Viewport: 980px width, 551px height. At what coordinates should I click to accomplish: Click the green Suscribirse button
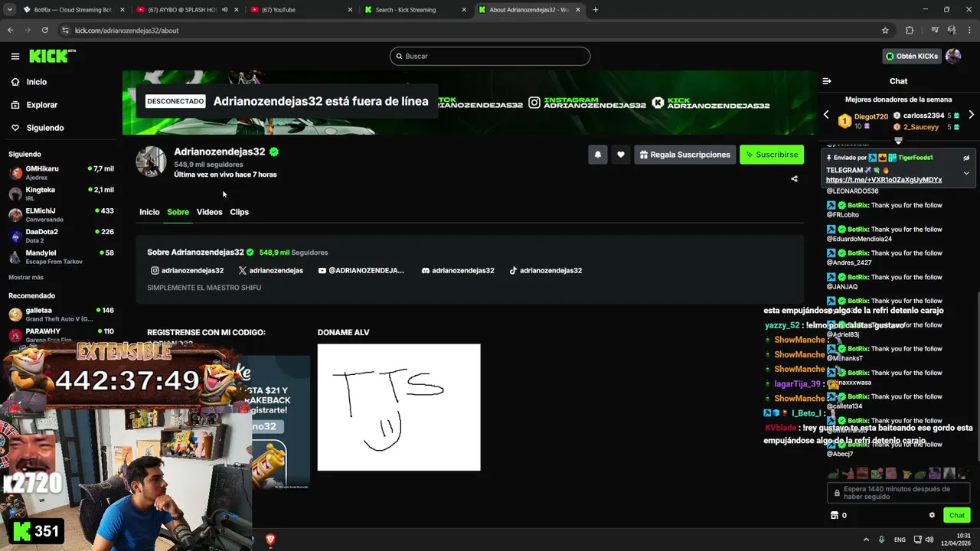(x=772, y=155)
